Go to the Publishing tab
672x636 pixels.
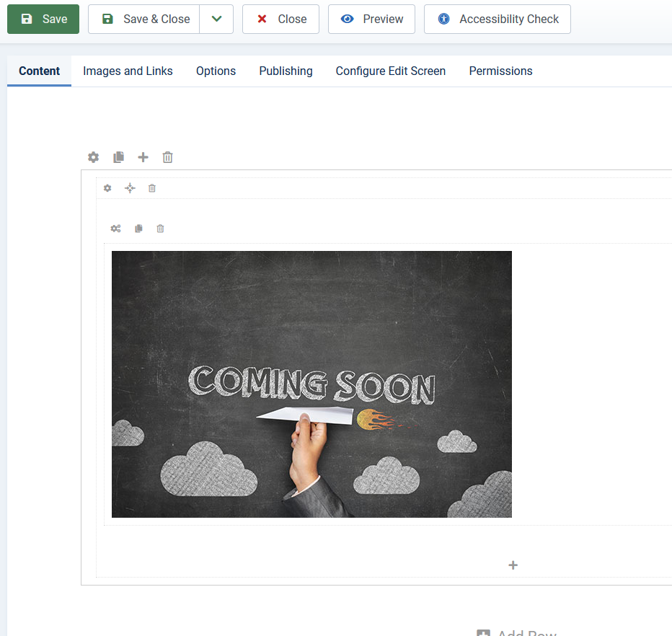[286, 71]
